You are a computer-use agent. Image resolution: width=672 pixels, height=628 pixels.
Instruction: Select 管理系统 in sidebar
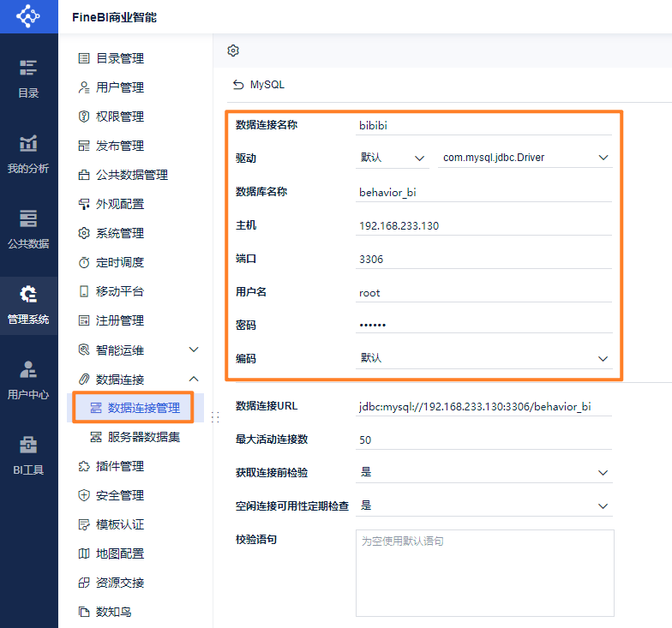click(28, 305)
